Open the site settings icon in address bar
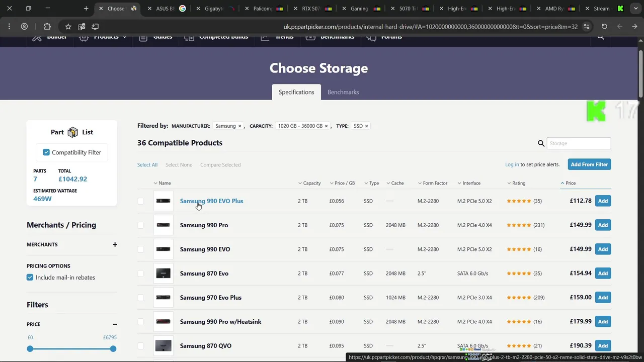This screenshot has width=644, height=362. [587, 26]
